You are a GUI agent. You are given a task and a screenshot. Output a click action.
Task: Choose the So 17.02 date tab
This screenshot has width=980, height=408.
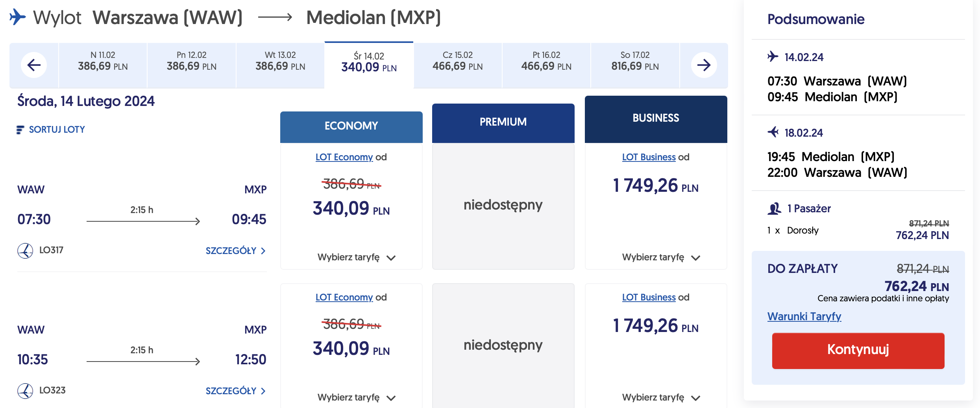635,61
